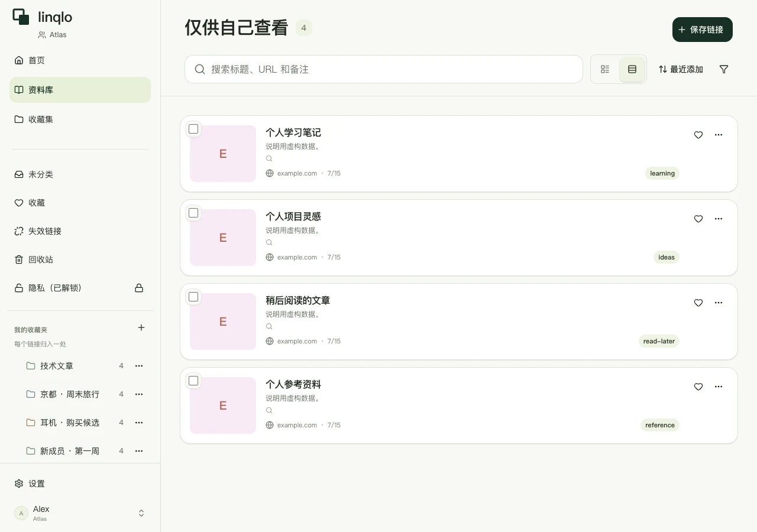This screenshot has height=532, width=757.
Task: Focus the 搜索标题、URL 和备注 search field
Action: coord(384,69)
